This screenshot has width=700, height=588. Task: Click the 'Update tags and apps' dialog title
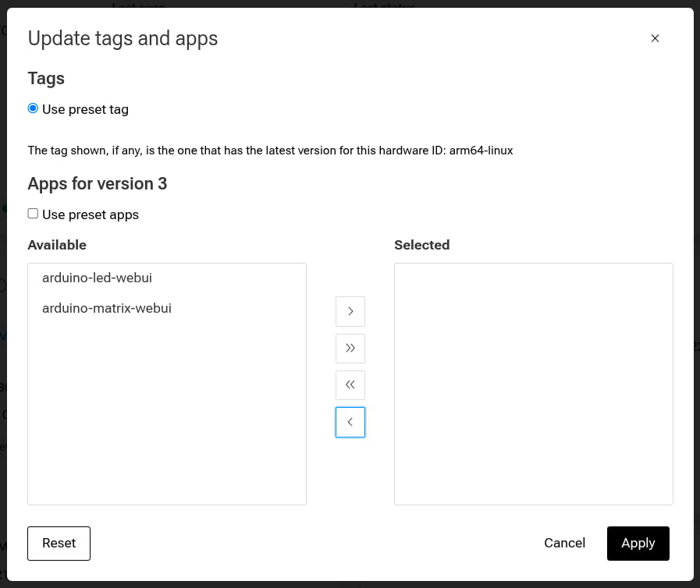click(x=123, y=37)
